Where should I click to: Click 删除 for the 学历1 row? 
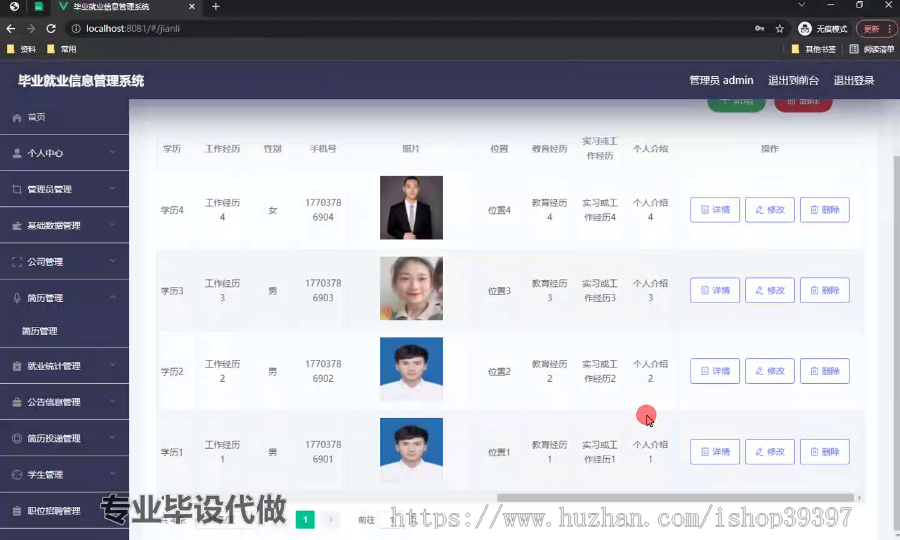click(825, 452)
